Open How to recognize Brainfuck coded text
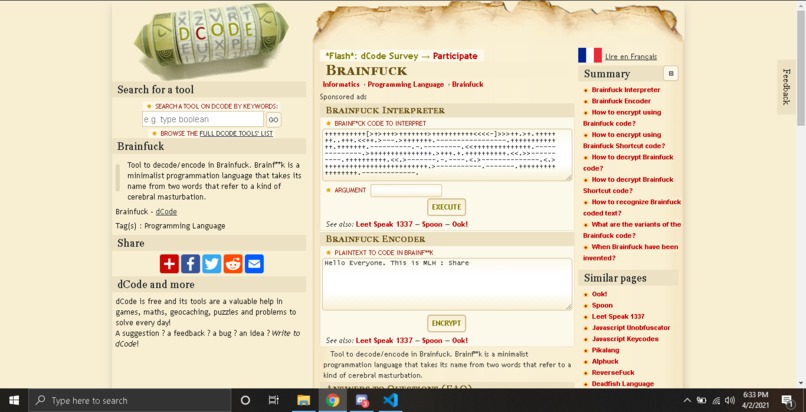Image resolution: width=806 pixels, height=412 pixels. click(632, 207)
